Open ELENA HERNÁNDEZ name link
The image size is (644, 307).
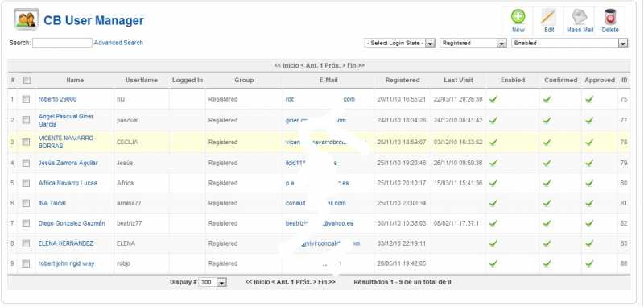point(66,243)
